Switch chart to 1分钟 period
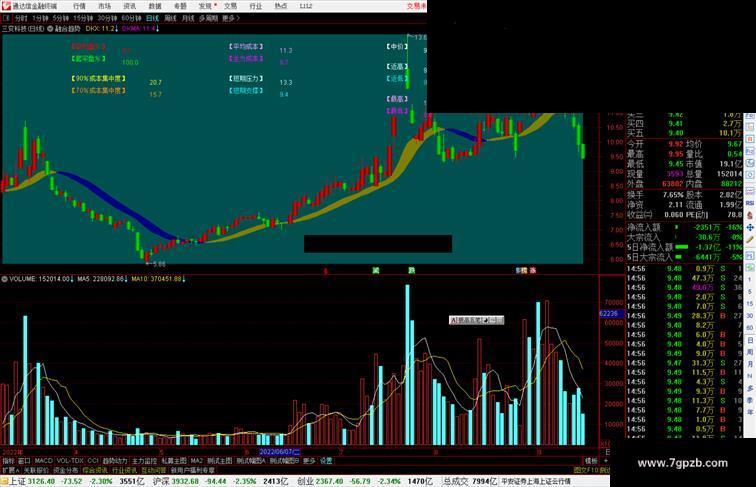This screenshot has height=487, width=756. pyautogui.click(x=40, y=18)
